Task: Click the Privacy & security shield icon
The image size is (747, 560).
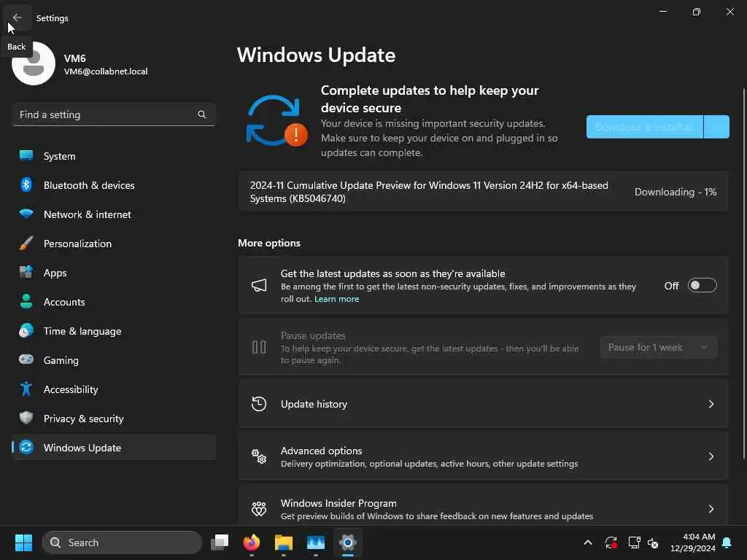Action: point(26,418)
